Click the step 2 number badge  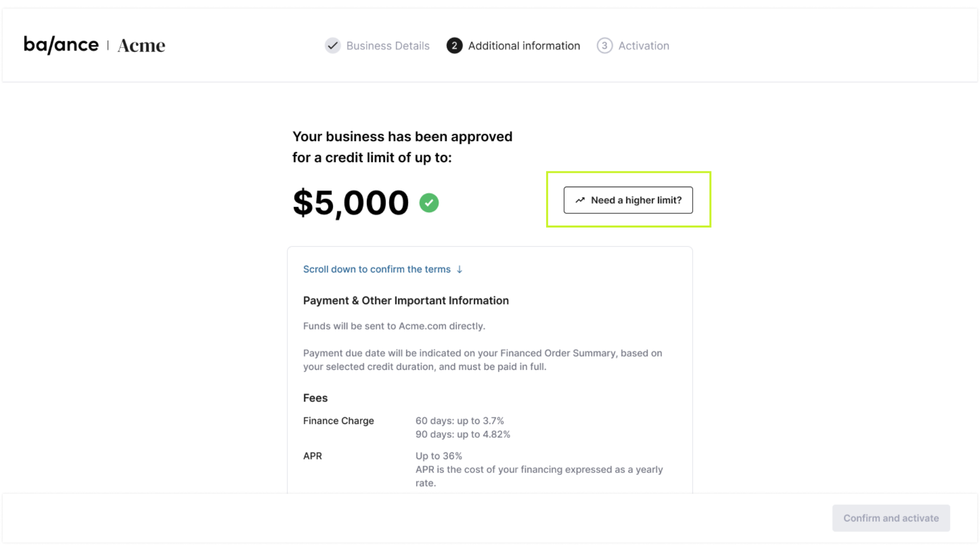point(454,45)
